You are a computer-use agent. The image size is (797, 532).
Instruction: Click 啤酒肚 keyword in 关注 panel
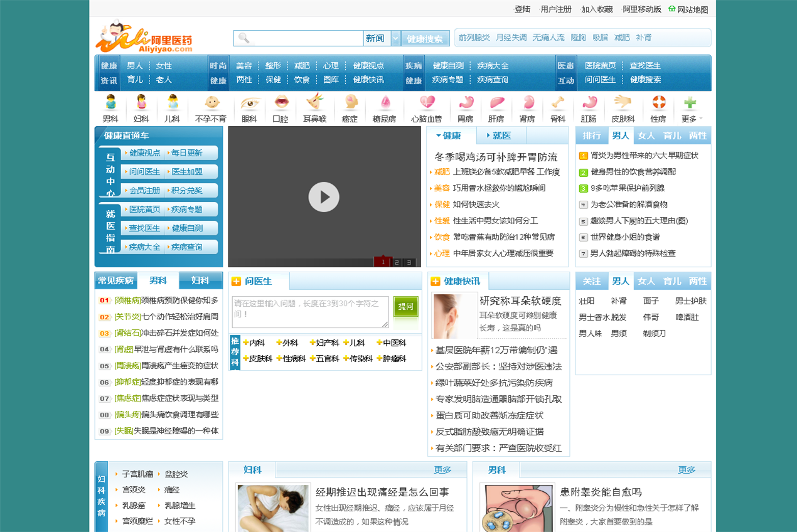tap(687, 317)
